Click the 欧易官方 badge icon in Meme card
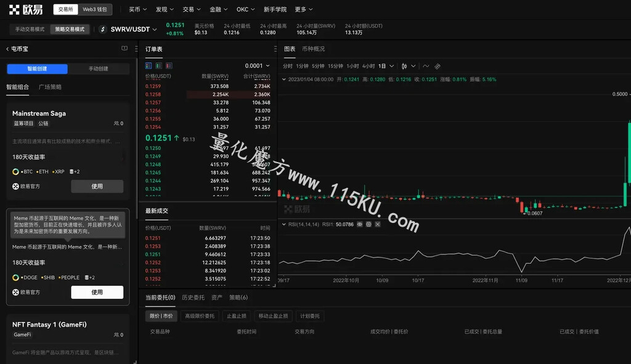The height and width of the screenshot is (364, 631). pos(15,293)
